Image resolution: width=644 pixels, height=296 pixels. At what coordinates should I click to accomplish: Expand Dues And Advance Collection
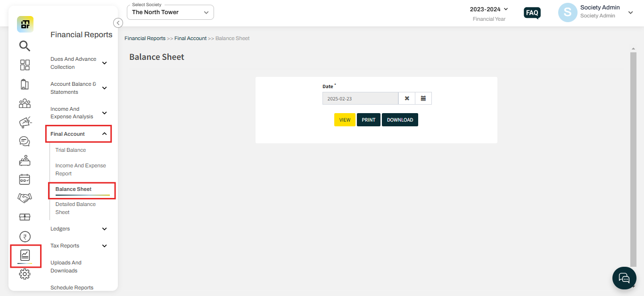point(80,63)
